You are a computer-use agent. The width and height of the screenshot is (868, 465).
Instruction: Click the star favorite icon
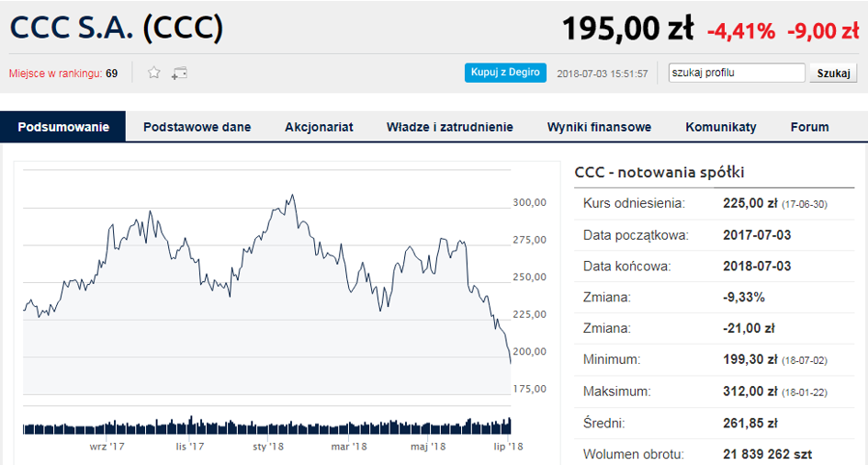(154, 73)
